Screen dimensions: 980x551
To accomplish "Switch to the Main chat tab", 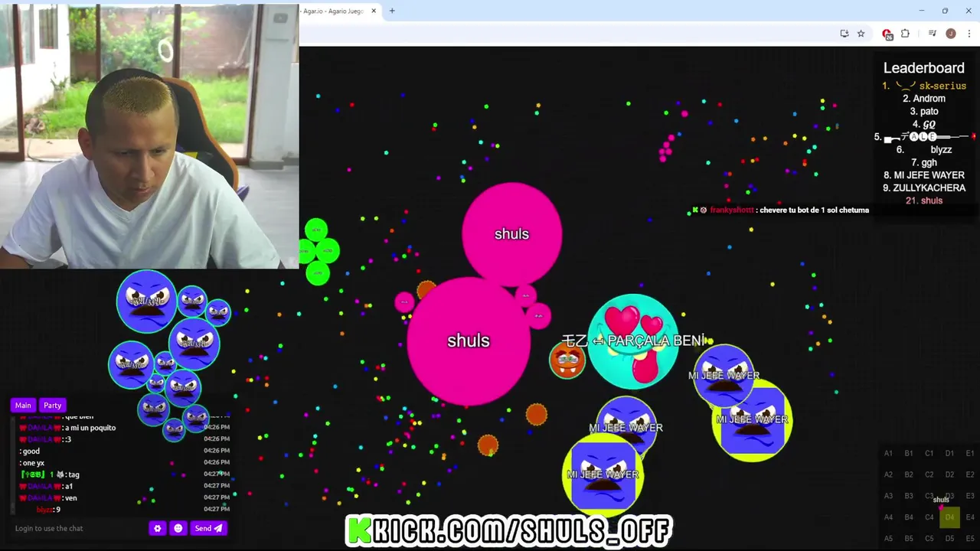I will click(x=23, y=405).
